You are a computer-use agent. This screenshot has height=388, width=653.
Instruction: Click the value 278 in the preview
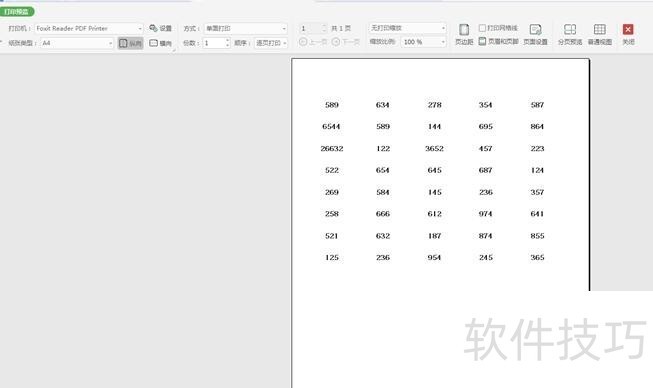[x=434, y=105]
